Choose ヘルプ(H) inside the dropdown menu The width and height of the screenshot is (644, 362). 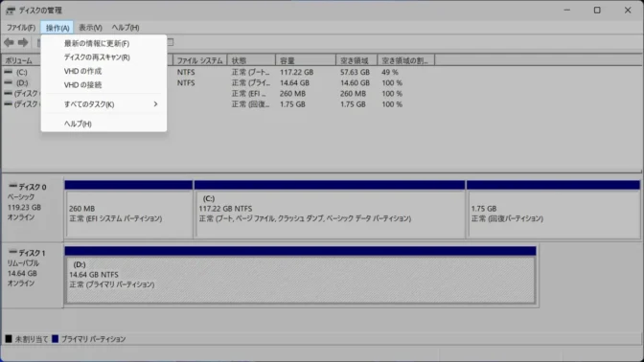click(103, 124)
